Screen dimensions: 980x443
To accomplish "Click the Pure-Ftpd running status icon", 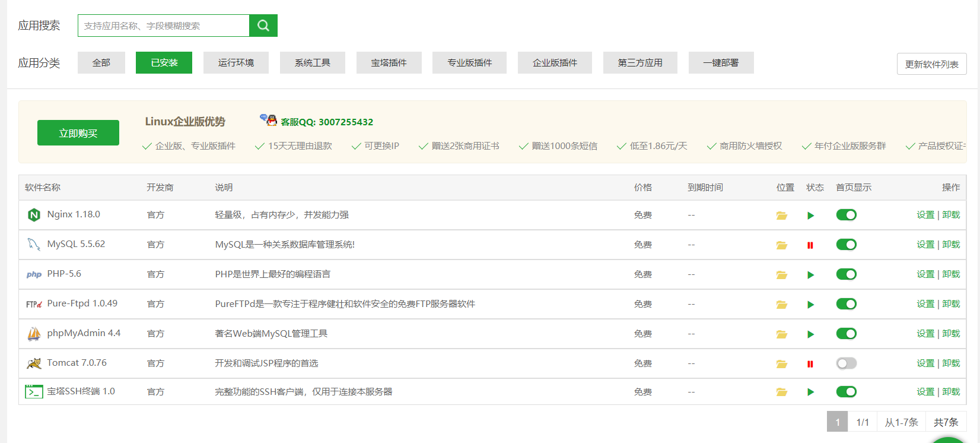I will (x=810, y=305).
